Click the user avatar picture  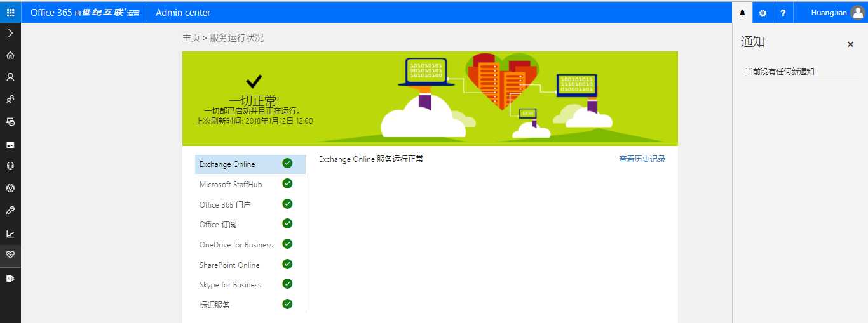858,13
